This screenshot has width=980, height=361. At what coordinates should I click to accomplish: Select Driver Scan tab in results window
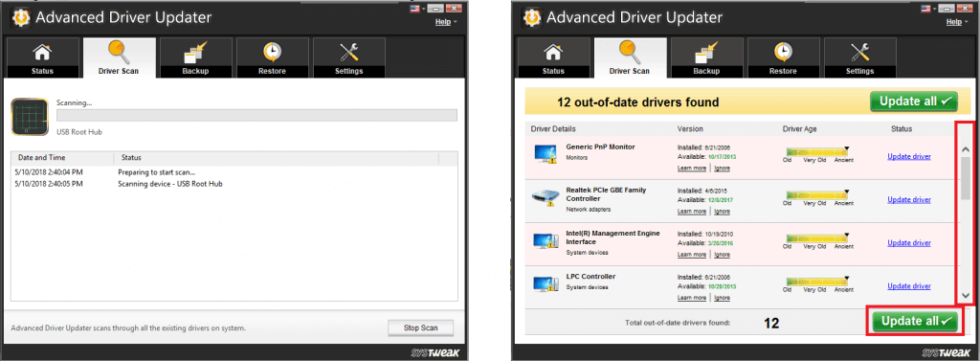point(630,57)
